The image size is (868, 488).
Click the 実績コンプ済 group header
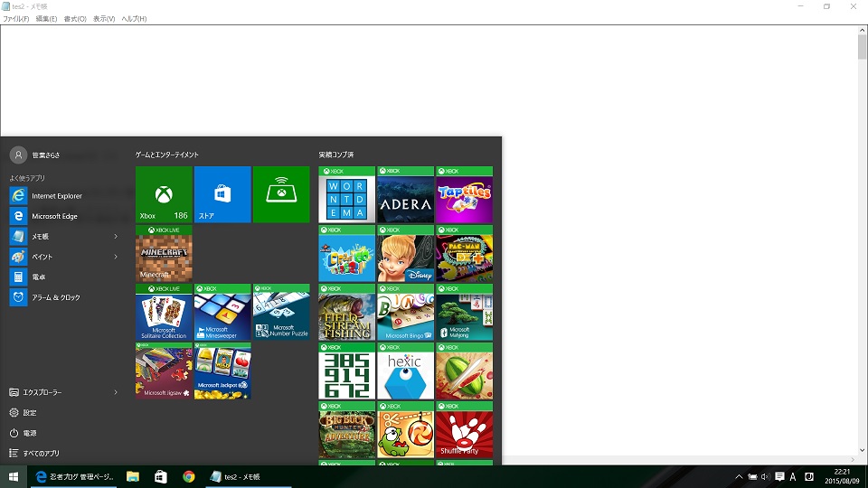tap(336, 155)
